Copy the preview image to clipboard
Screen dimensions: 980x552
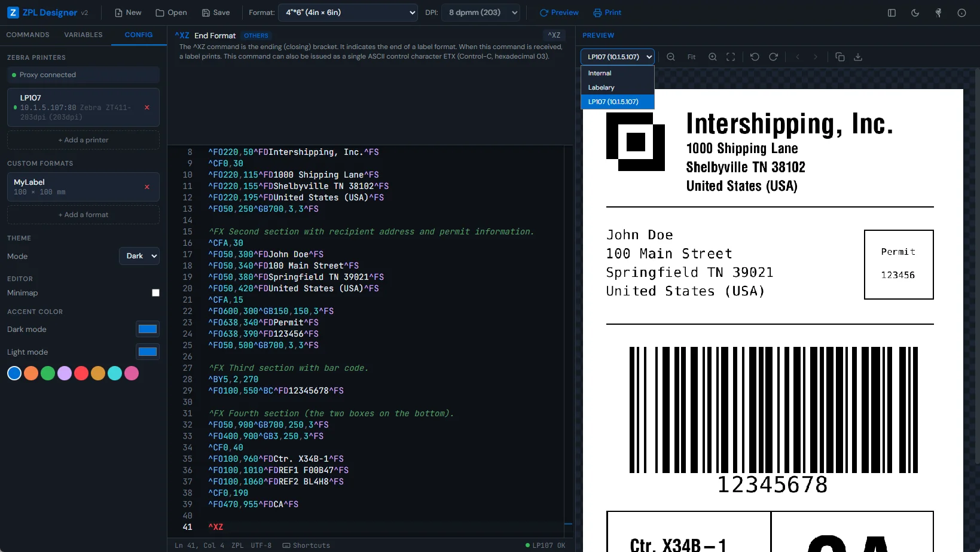(x=839, y=57)
